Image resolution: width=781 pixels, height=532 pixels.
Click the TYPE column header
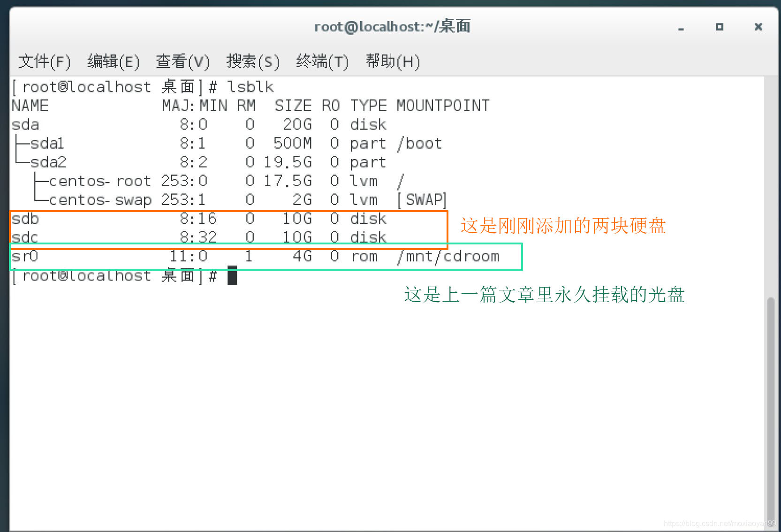pos(368,106)
